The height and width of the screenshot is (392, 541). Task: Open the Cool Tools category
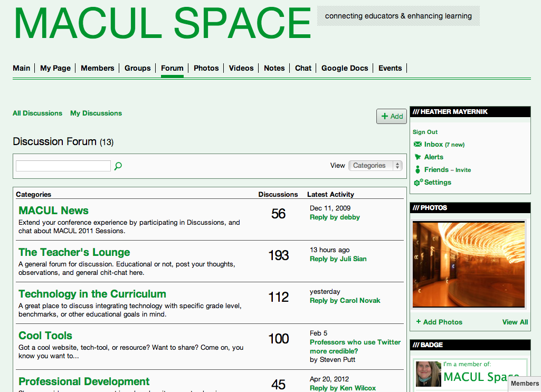coord(45,336)
